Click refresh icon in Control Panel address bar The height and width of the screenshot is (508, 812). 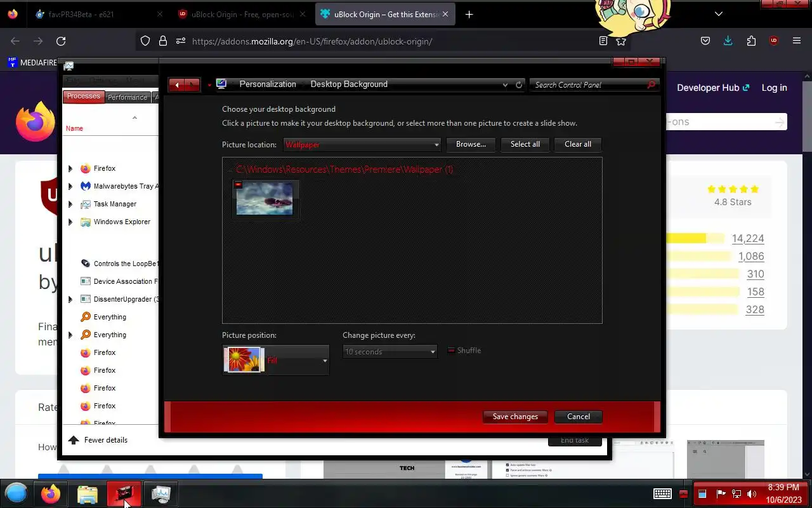[519, 84]
